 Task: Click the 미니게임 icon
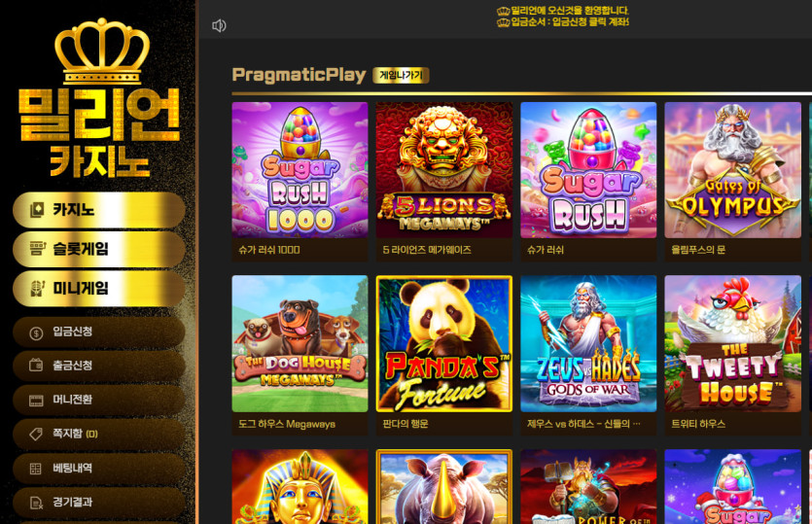(37, 289)
